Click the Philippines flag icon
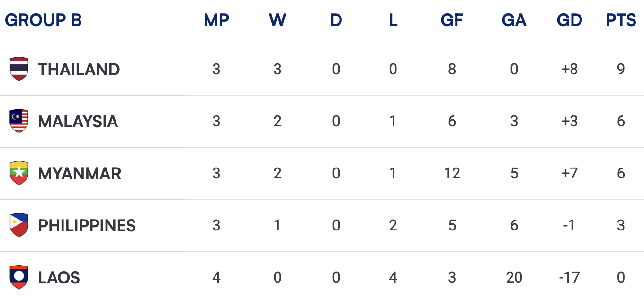This screenshot has width=644, height=301. [x=19, y=225]
